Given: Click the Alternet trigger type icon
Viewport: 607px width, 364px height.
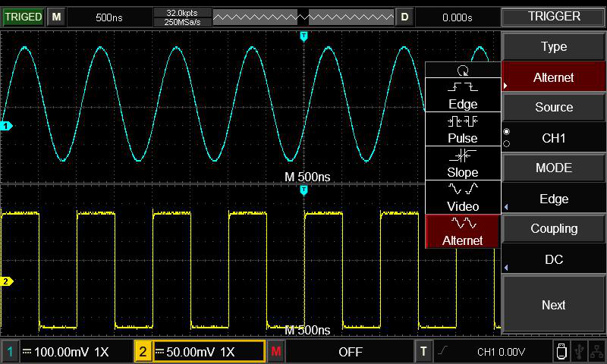Looking at the screenshot, I should tap(463, 231).
